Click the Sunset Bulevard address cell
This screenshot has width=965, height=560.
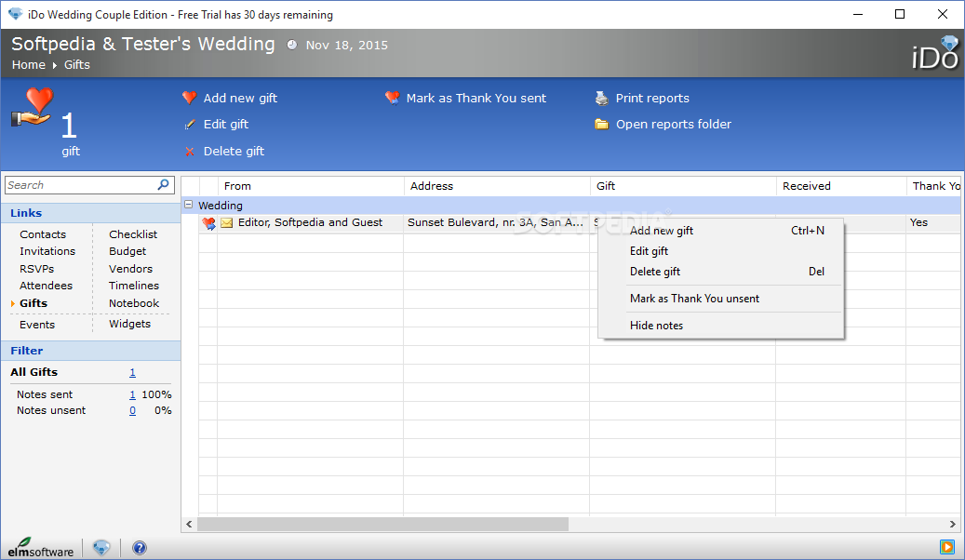[495, 222]
